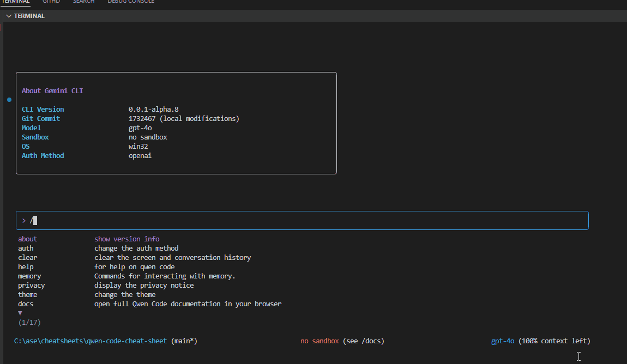Image resolution: width=627 pixels, height=364 pixels.
Task: Click '1732467 (local modifications)' commit value
Action: pos(184,119)
